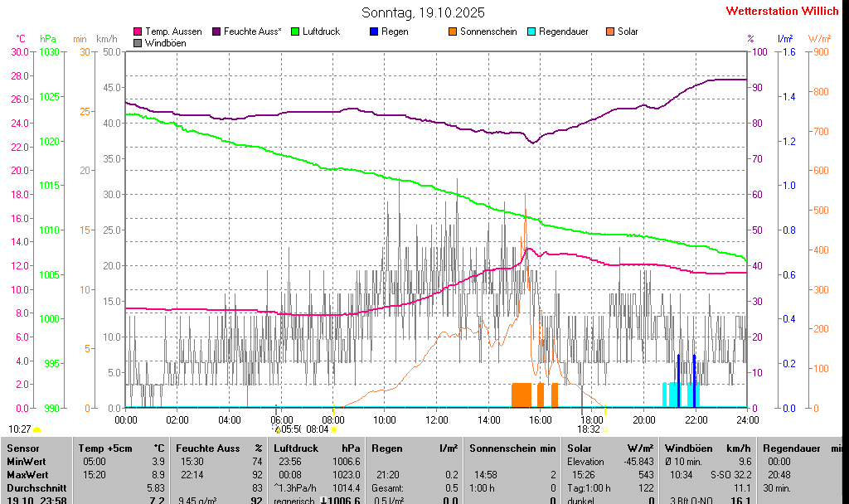Click the Temp. Aussen pink legend swatch
Viewport: 849px width, 504px height.
click(x=138, y=31)
